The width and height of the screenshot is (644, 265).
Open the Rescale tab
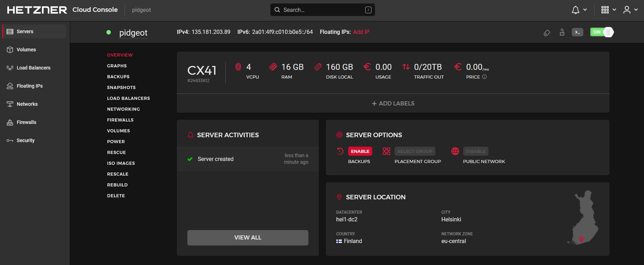pyautogui.click(x=118, y=174)
